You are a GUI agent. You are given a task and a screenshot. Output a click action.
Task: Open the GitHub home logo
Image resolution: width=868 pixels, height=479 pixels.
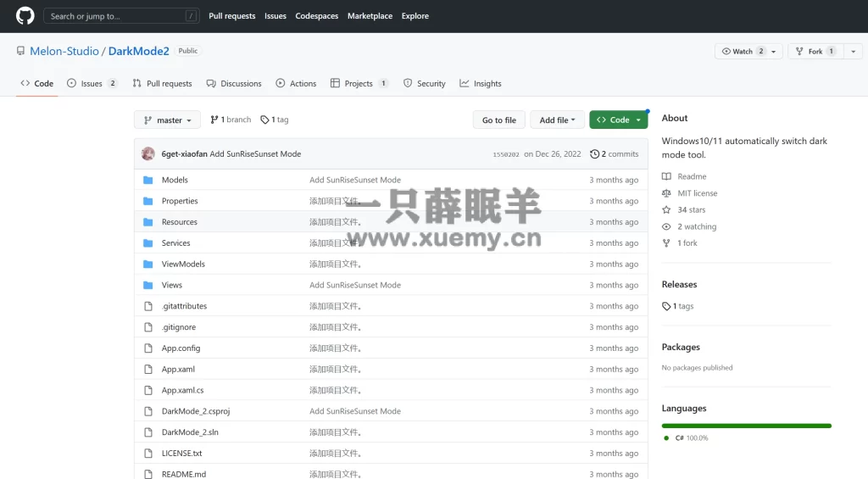pos(25,15)
